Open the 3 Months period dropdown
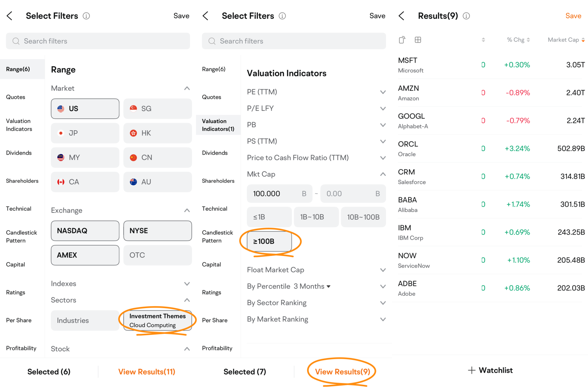The image size is (588, 390). [x=312, y=286]
